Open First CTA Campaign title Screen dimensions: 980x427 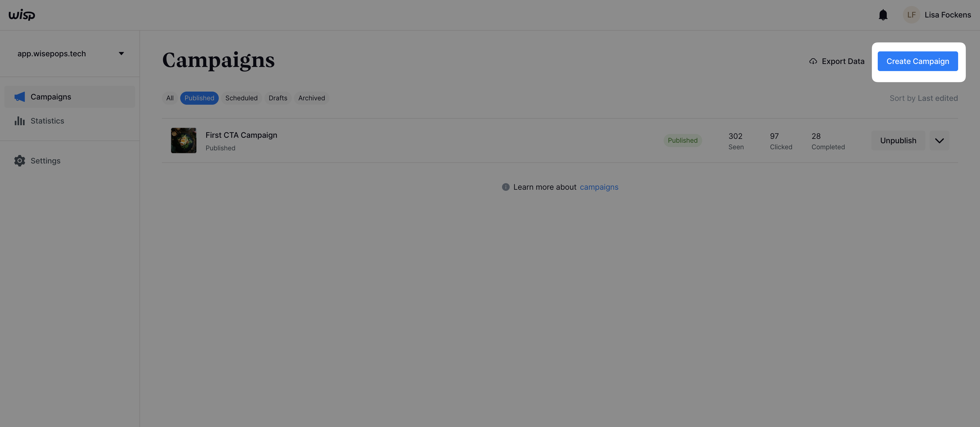coord(241,135)
